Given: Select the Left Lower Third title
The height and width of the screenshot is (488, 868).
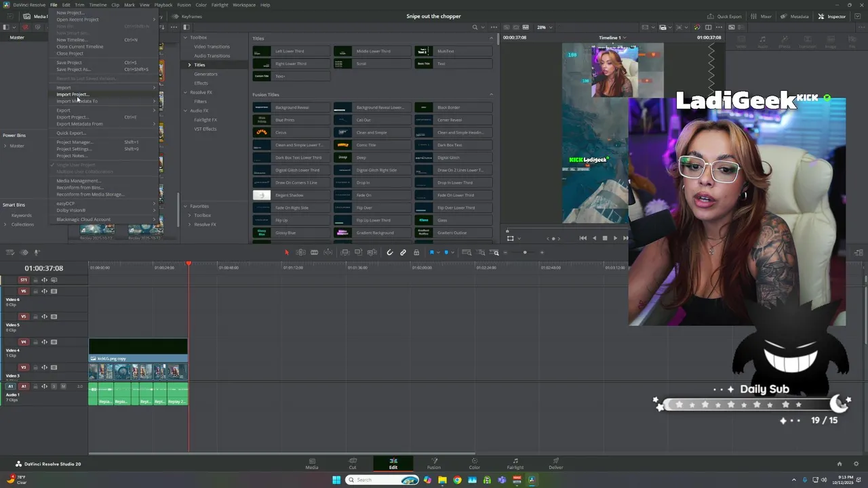Looking at the screenshot, I should (x=290, y=52).
